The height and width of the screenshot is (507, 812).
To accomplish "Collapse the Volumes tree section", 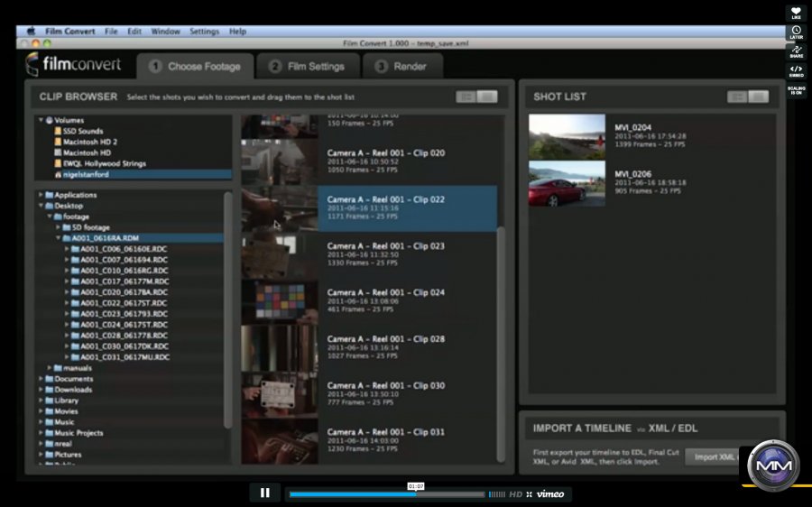I will click(41, 120).
